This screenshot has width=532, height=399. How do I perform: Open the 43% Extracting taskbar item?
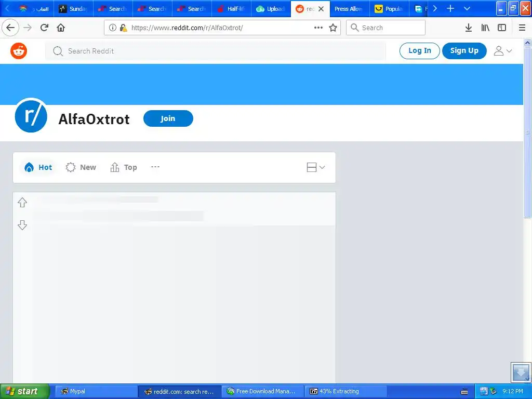click(345, 391)
